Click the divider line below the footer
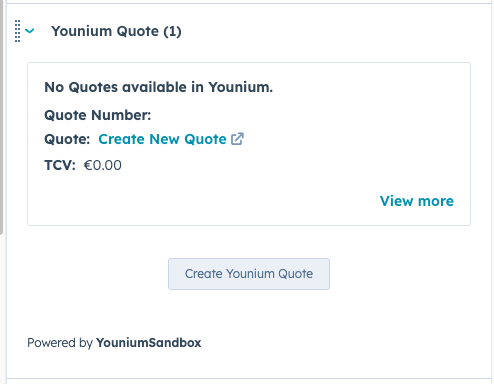The height and width of the screenshot is (384, 494). tap(249, 378)
